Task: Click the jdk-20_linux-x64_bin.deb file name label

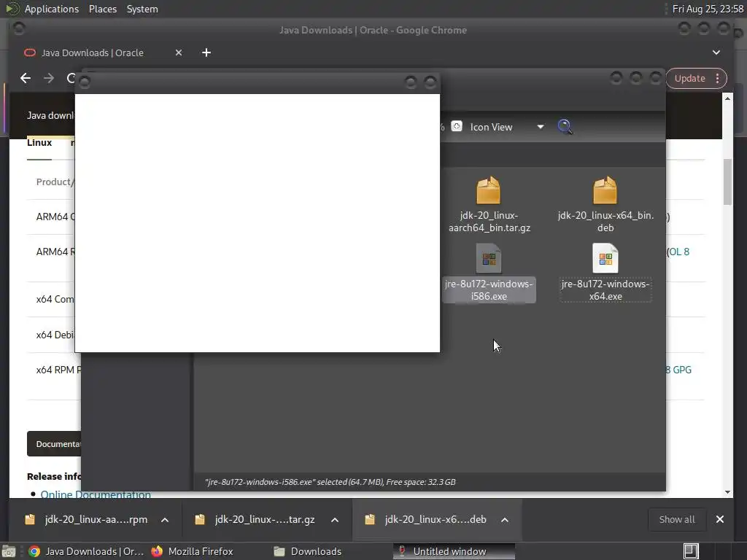Action: pyautogui.click(x=605, y=222)
